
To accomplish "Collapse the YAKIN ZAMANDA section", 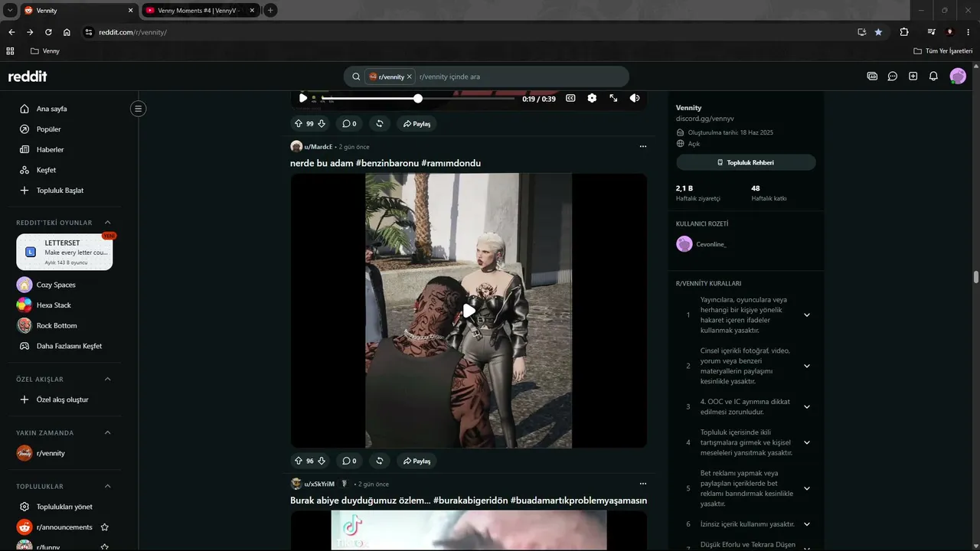I will click(x=107, y=433).
